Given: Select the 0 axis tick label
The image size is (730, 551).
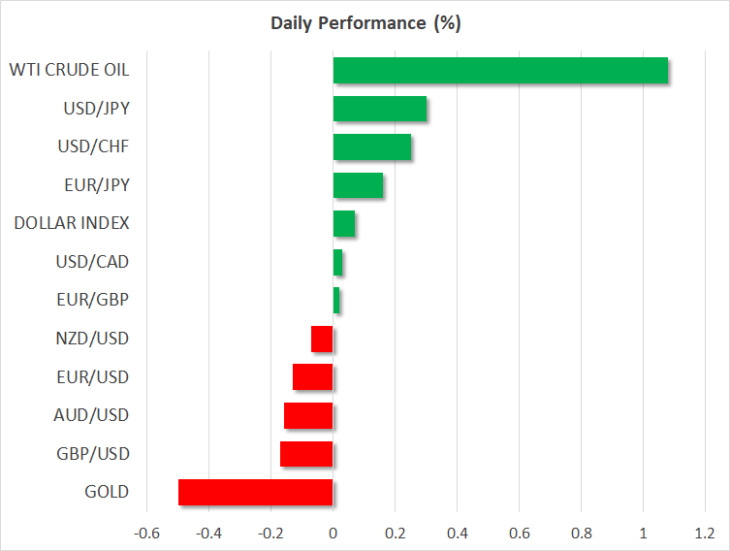Looking at the screenshot, I should click(333, 533).
